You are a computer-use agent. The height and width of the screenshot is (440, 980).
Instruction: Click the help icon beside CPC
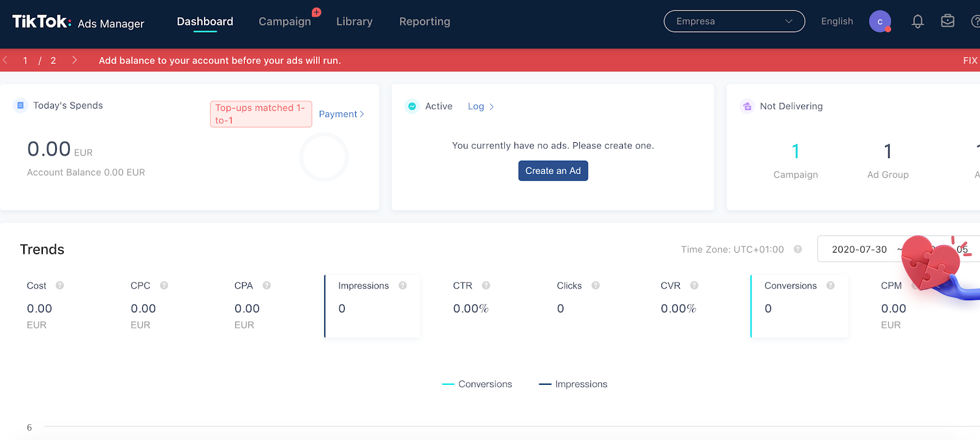point(164,286)
